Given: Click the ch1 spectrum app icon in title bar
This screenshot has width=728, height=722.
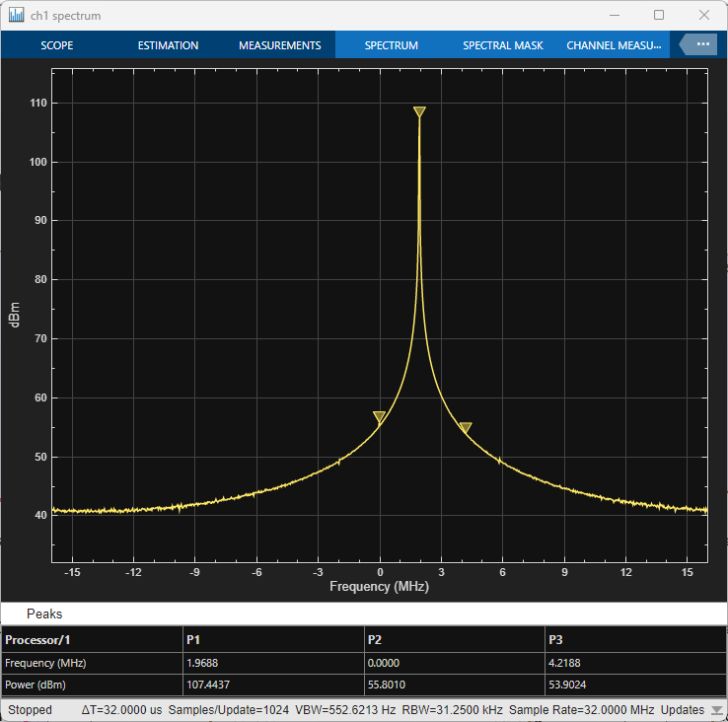Looking at the screenshot, I should click(x=16, y=16).
